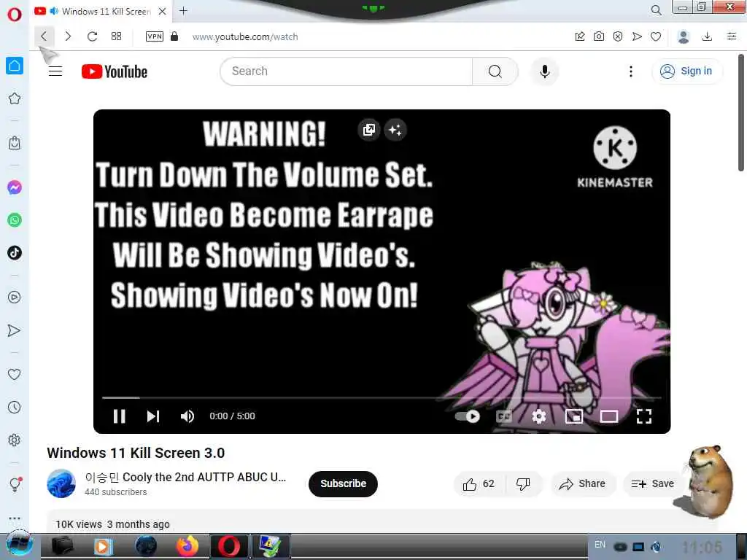Open sidebar settings gear
This screenshot has width=747, height=560.
tap(15, 440)
